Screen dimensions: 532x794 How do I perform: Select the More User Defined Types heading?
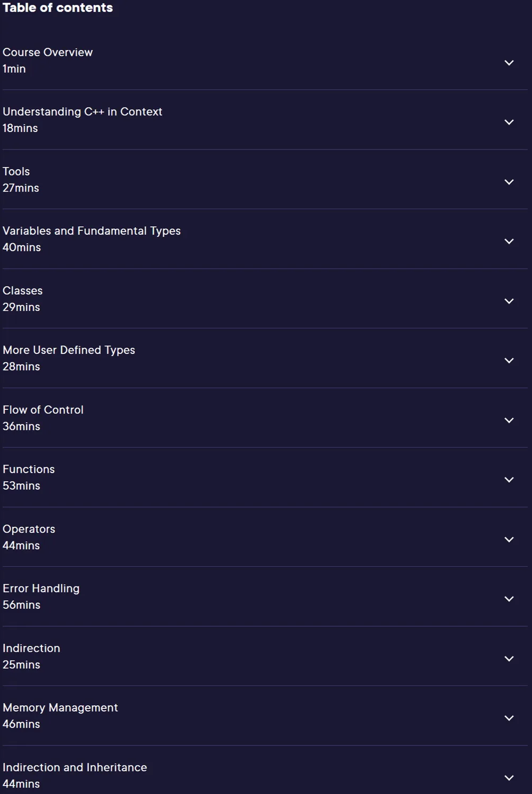pos(69,350)
